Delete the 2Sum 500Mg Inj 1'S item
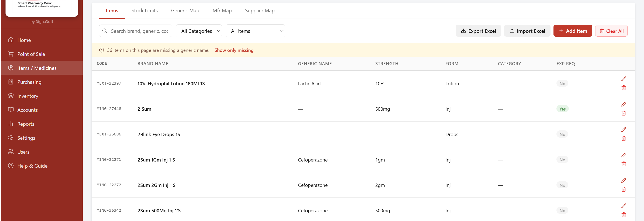Image resolution: width=644 pixels, height=221 pixels. (x=623, y=215)
